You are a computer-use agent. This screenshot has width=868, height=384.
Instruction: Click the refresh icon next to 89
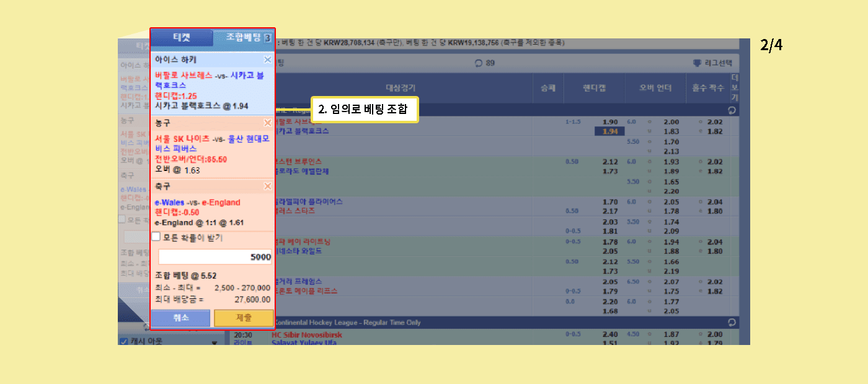tap(478, 63)
